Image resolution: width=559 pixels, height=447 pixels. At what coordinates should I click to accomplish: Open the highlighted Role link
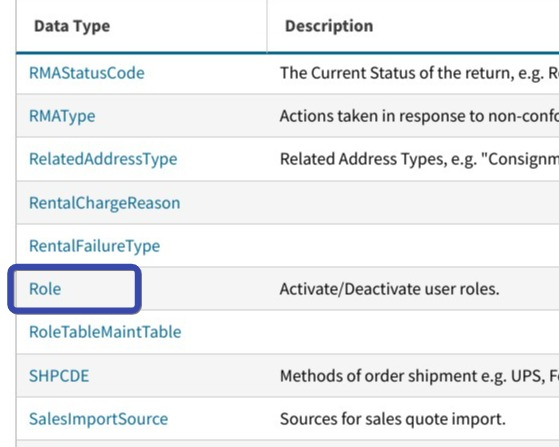[x=45, y=289]
